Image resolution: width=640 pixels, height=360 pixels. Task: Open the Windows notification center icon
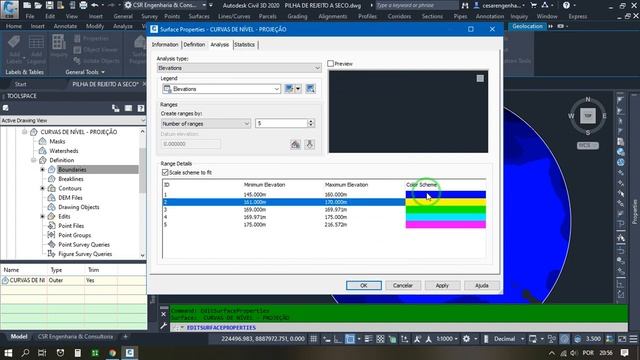(624, 353)
